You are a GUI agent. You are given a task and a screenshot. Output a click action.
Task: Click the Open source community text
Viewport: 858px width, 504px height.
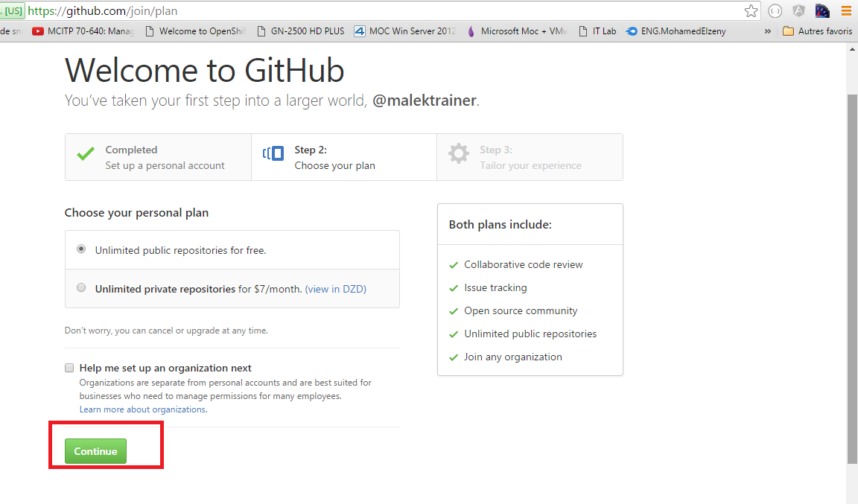pos(521,310)
